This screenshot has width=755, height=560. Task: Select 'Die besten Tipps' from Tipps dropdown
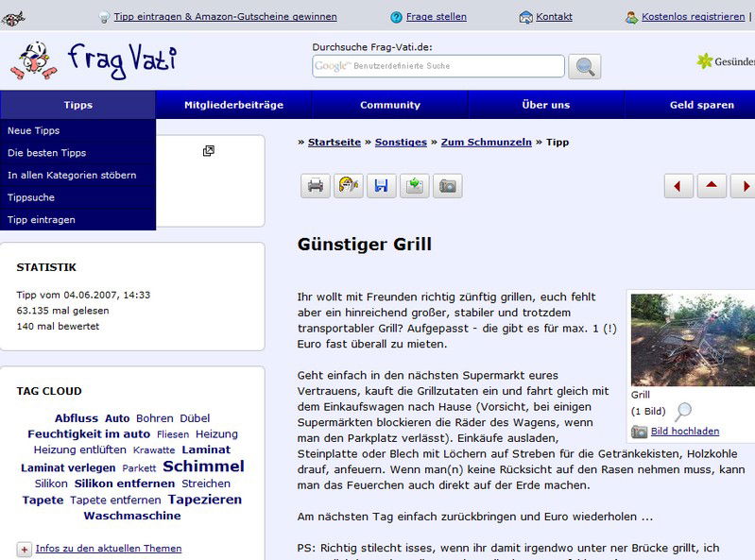point(47,153)
